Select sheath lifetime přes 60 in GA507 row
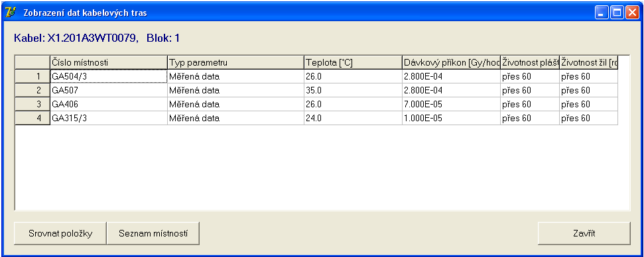The width and height of the screenshot is (644, 257). click(x=530, y=90)
